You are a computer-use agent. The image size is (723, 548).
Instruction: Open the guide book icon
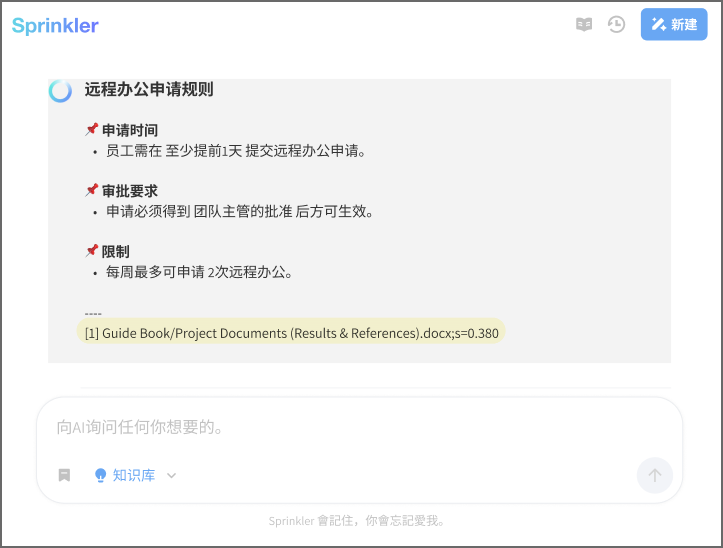tap(584, 24)
